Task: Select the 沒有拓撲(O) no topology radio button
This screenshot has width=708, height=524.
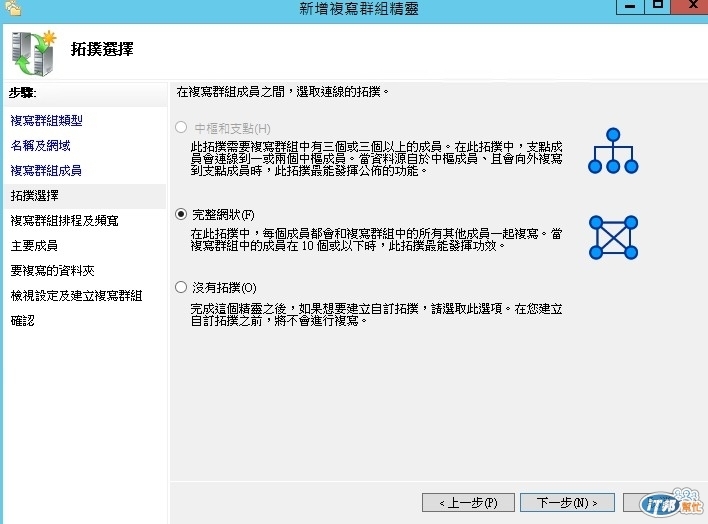Action: 181,287
